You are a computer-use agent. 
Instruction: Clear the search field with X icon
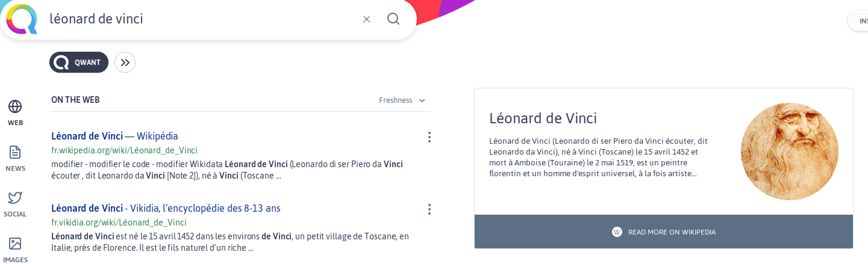point(366,19)
